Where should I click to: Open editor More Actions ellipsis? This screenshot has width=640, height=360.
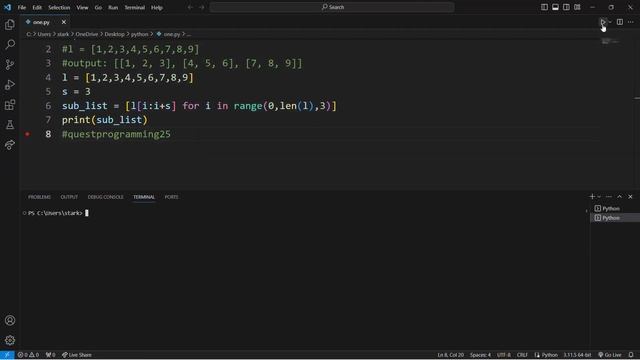(x=631, y=22)
